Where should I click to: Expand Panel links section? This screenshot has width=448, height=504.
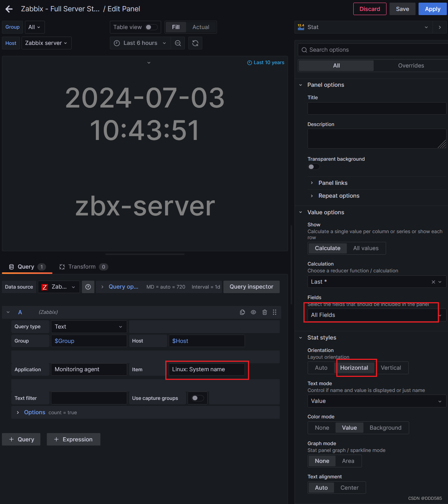click(333, 183)
